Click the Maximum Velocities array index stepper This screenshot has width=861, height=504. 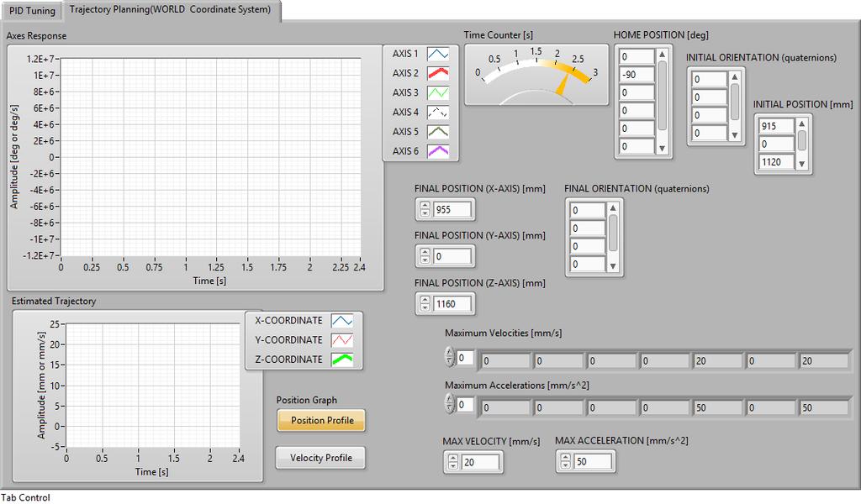(x=450, y=357)
